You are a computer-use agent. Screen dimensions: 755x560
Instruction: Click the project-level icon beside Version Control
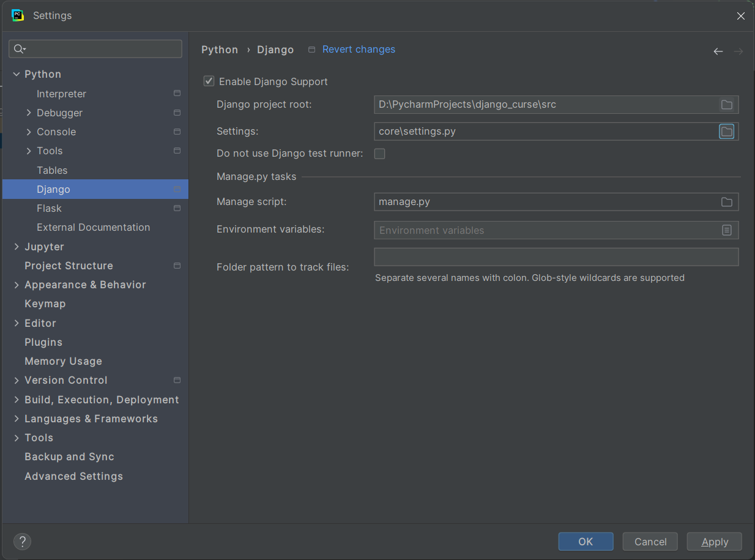pyautogui.click(x=177, y=380)
